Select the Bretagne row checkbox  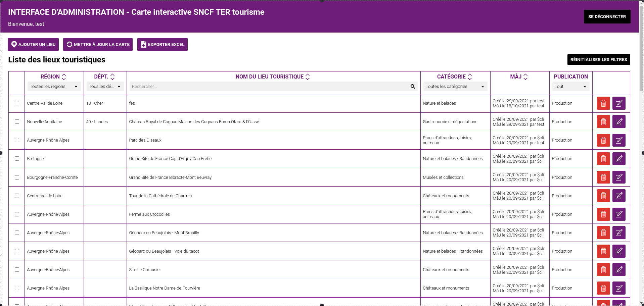[17, 159]
